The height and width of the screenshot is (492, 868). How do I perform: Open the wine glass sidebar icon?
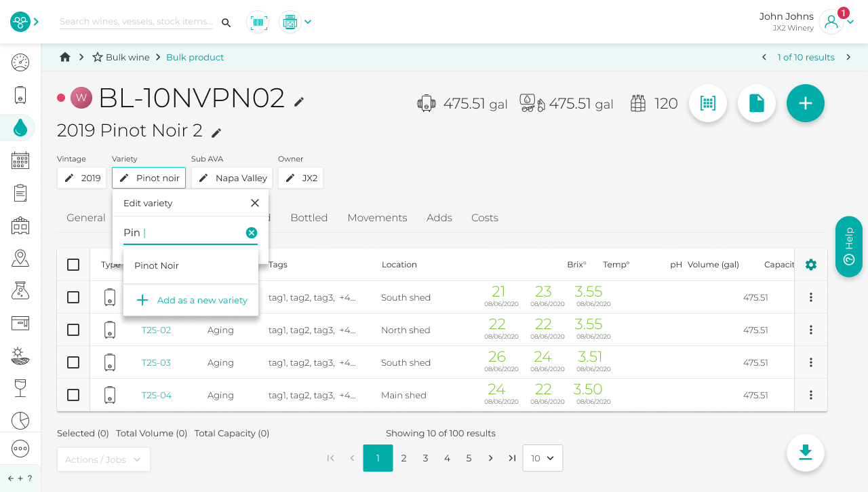[20, 388]
